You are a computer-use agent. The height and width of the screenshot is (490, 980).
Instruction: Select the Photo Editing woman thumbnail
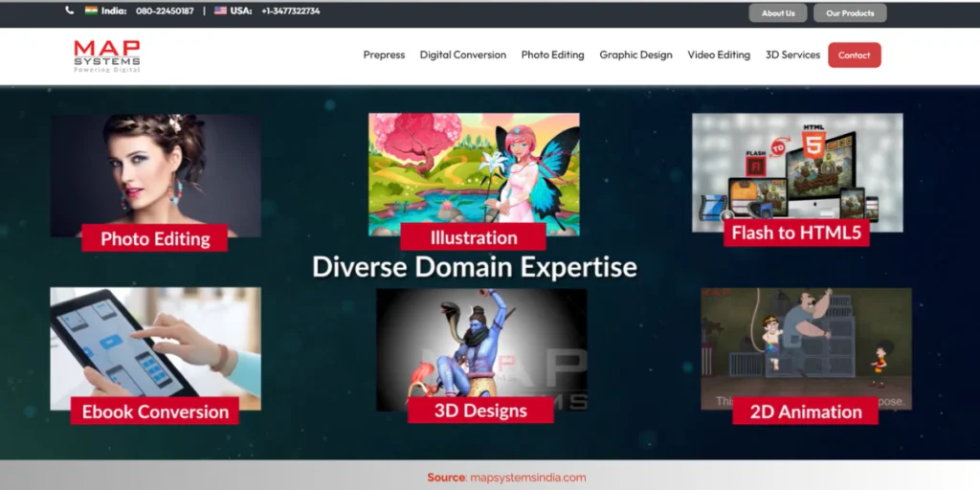click(156, 175)
